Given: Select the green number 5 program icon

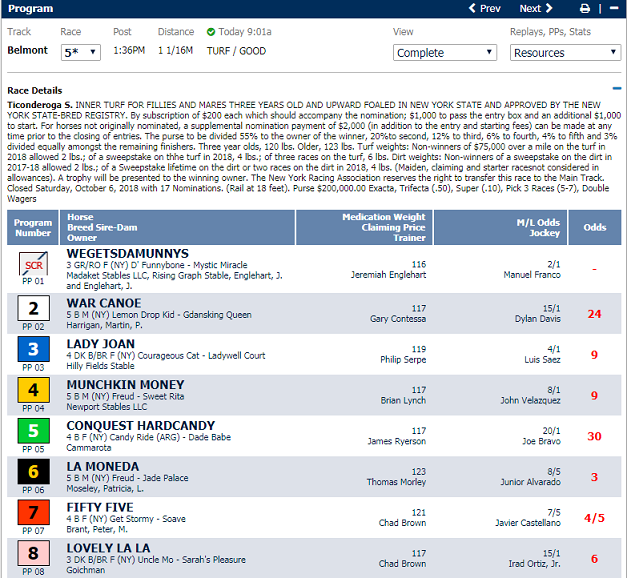Looking at the screenshot, I should 33,431.
